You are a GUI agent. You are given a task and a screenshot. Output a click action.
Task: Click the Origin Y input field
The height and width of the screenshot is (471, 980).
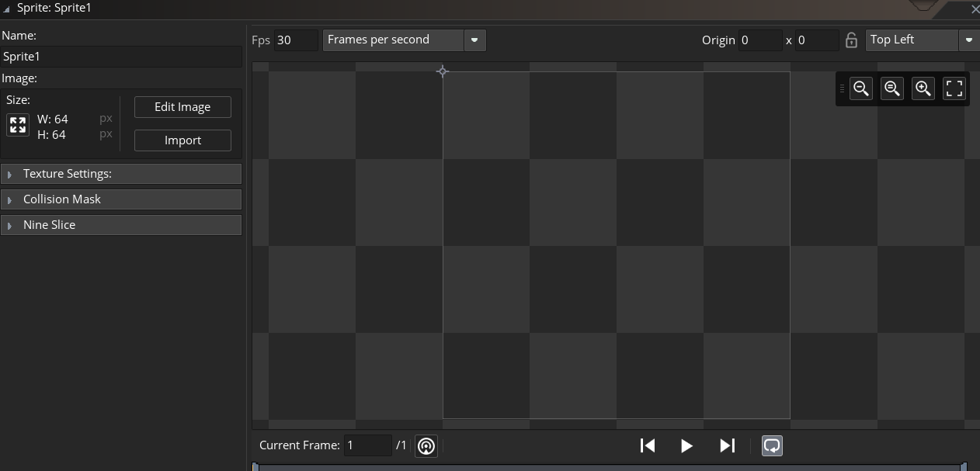point(817,40)
